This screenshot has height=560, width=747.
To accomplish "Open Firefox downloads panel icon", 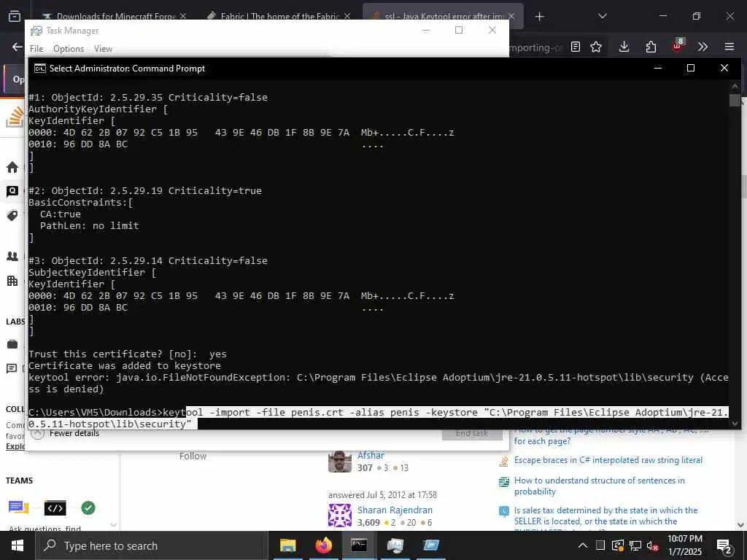I will 624,47.
